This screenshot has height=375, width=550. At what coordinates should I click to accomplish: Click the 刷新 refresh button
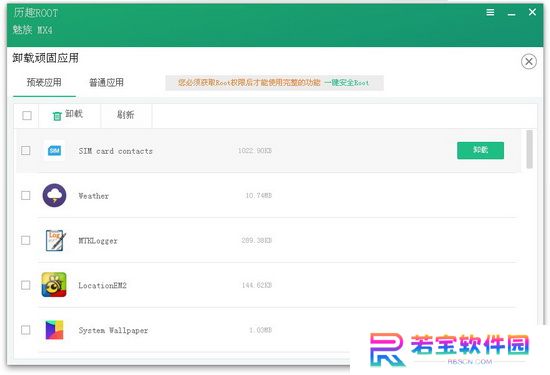[x=126, y=115]
